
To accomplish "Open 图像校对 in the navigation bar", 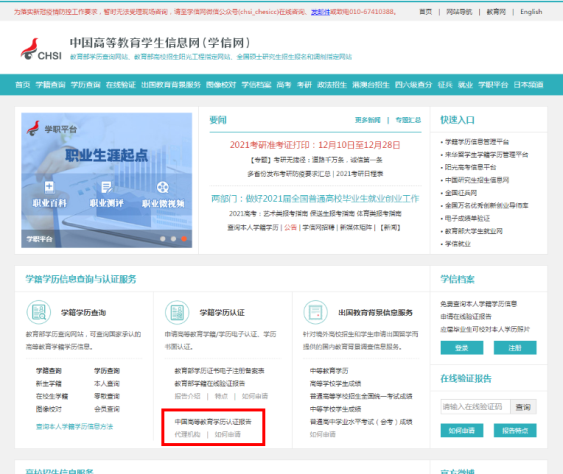I will pyautogui.click(x=221, y=85).
